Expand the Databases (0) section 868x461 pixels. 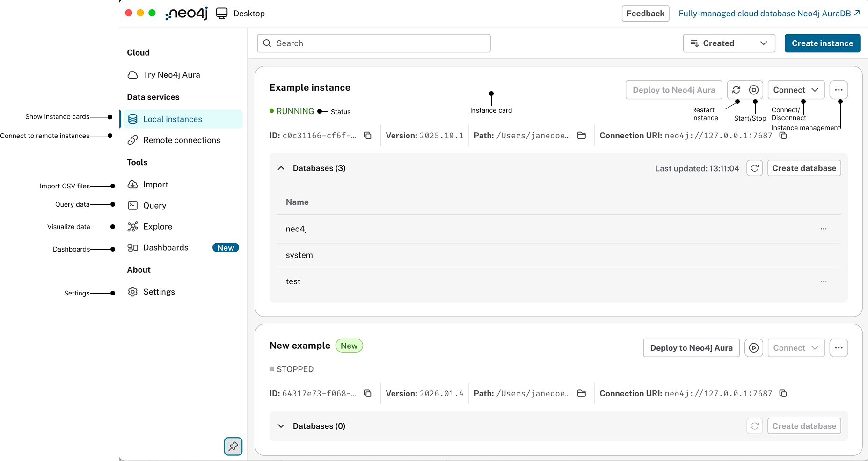point(281,426)
